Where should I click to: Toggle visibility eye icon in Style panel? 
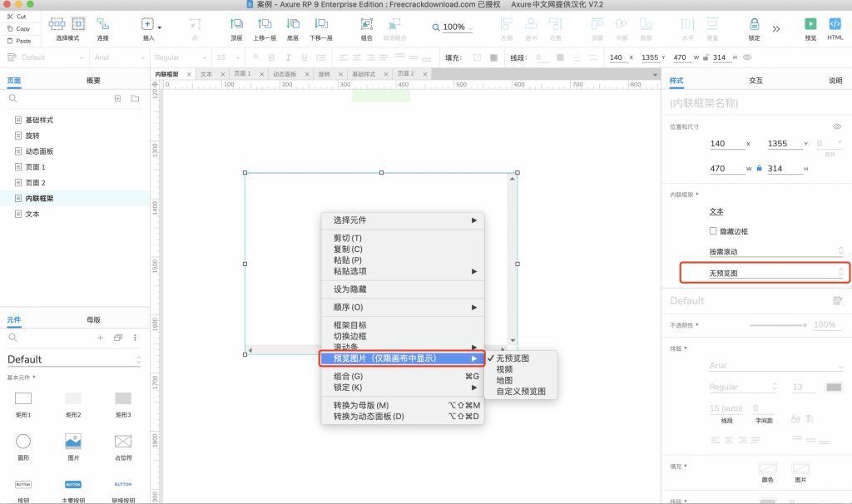837,126
